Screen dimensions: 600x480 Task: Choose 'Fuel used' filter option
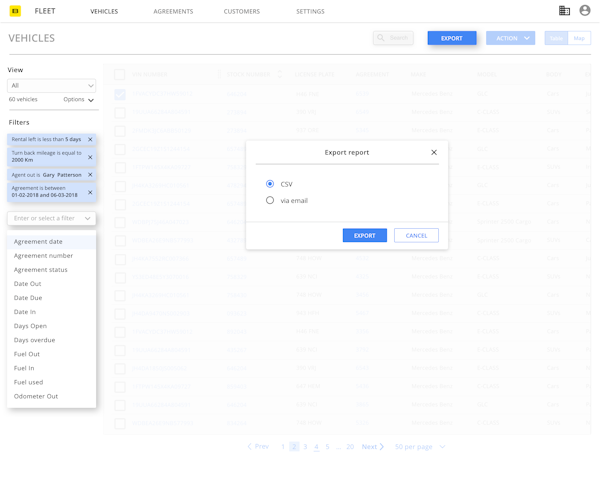pos(51,382)
